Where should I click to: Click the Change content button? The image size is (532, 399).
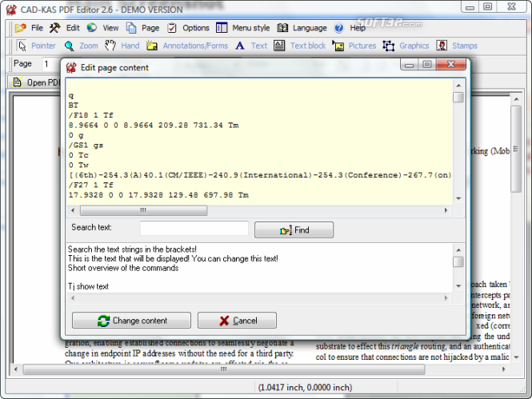[x=132, y=321]
